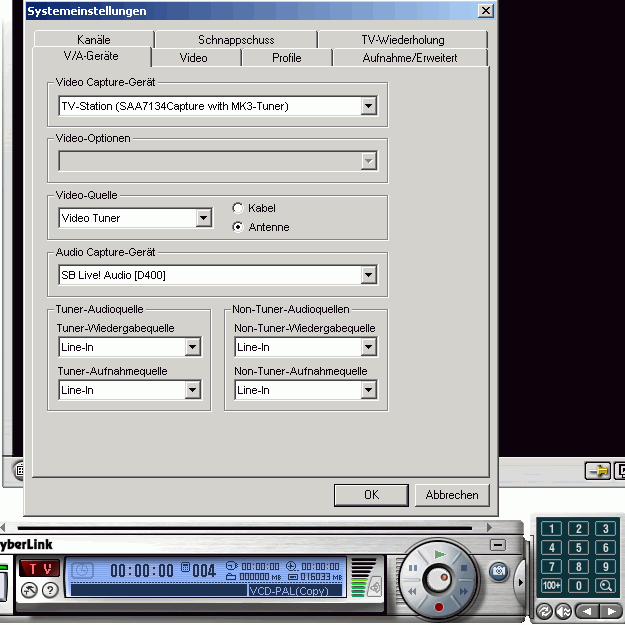Open Video Capture-Gerät dropdown
The image size is (625, 625).
(x=369, y=106)
